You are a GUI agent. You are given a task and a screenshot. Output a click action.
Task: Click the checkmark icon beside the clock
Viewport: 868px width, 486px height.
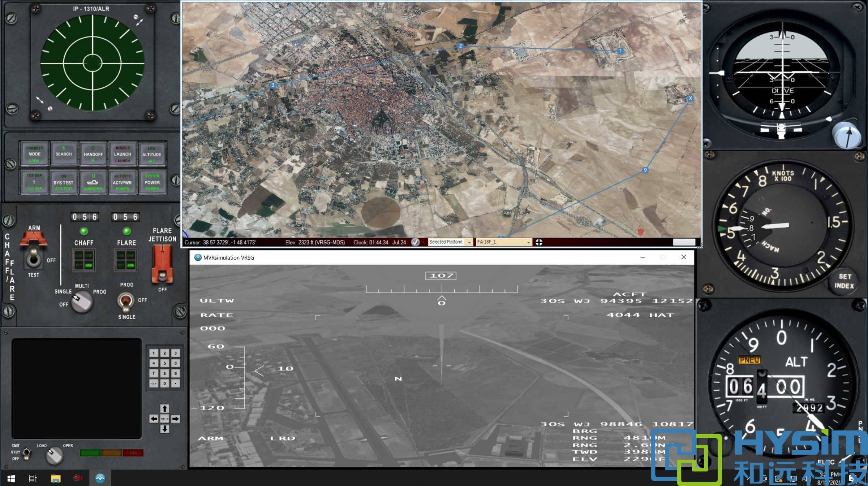415,242
